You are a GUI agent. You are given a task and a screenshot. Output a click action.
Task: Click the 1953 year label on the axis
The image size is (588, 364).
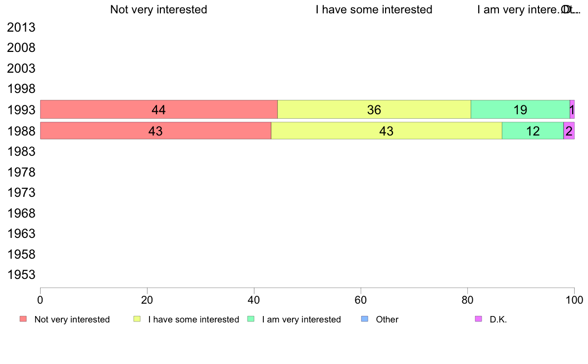(21, 275)
